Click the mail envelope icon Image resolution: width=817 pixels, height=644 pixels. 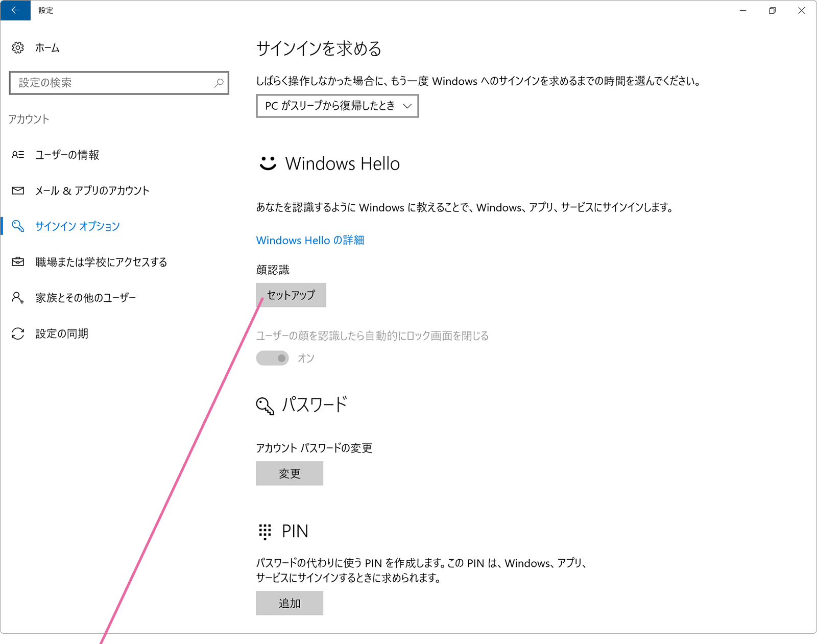[x=18, y=190]
